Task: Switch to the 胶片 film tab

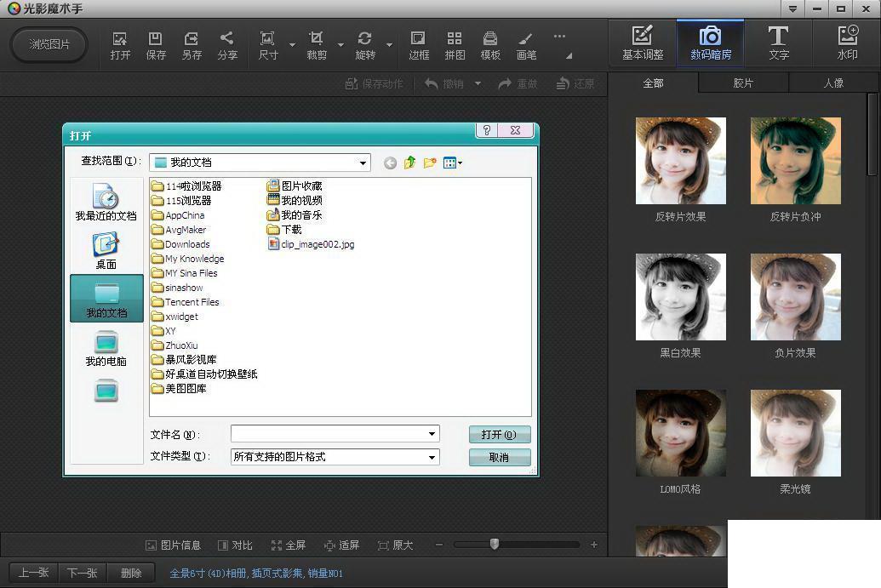Action: 743,83
